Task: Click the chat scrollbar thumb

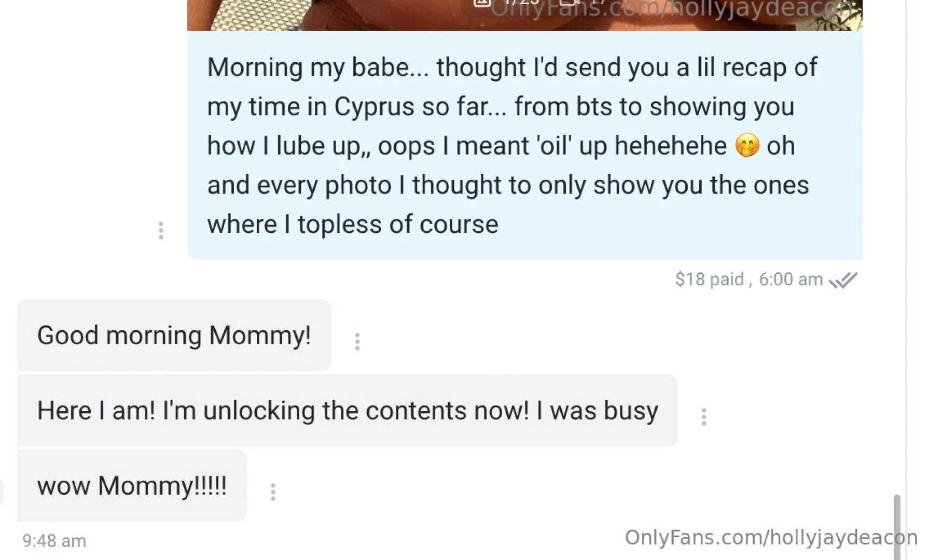Action: coord(896,524)
